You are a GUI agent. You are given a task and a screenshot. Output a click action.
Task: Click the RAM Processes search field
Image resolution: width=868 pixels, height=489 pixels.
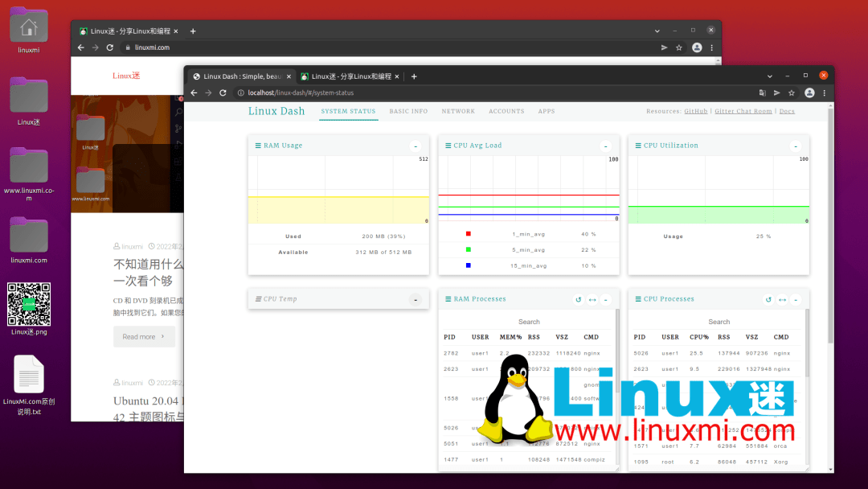529,322
